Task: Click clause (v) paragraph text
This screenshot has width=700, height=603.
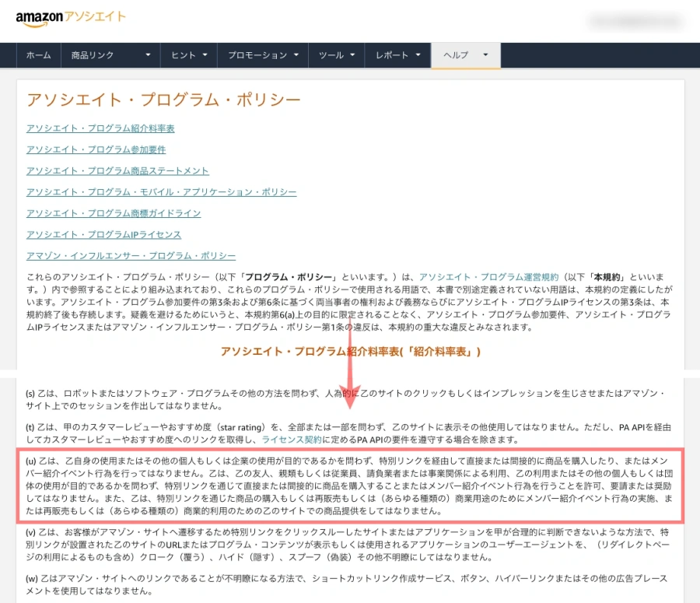Action: (348, 545)
